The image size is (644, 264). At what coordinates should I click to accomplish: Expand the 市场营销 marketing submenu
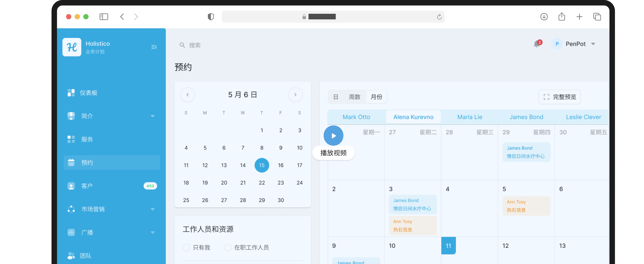tap(153, 209)
